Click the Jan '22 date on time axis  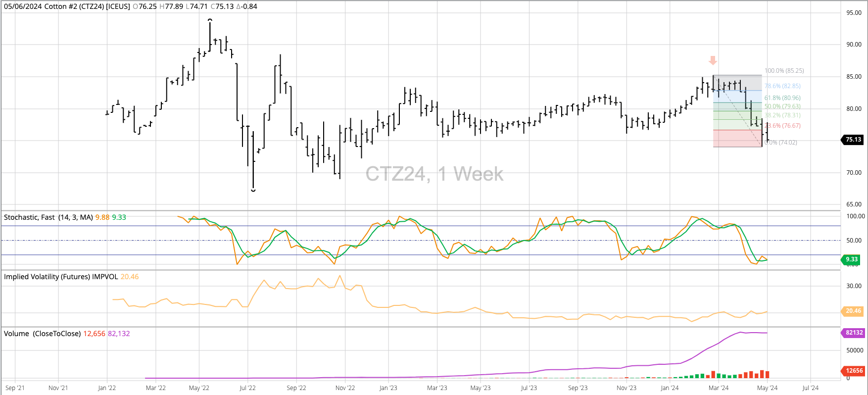tap(106, 388)
